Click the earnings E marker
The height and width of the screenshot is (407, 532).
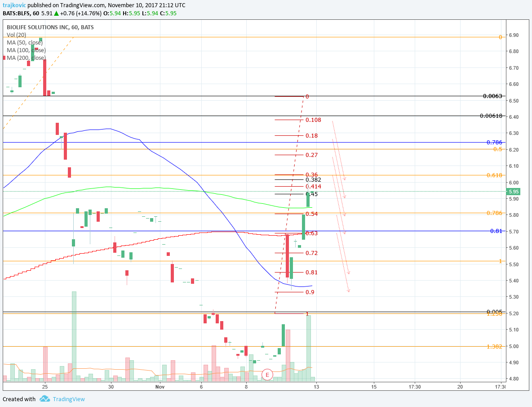click(267, 375)
